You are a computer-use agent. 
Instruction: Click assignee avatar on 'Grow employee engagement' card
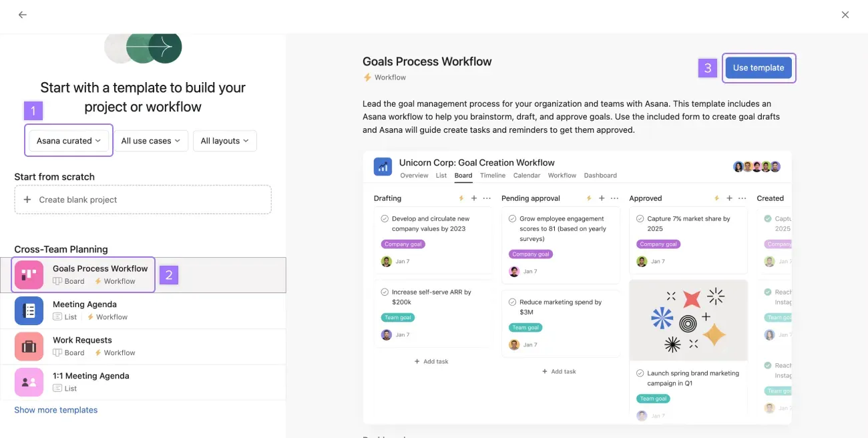pos(514,272)
